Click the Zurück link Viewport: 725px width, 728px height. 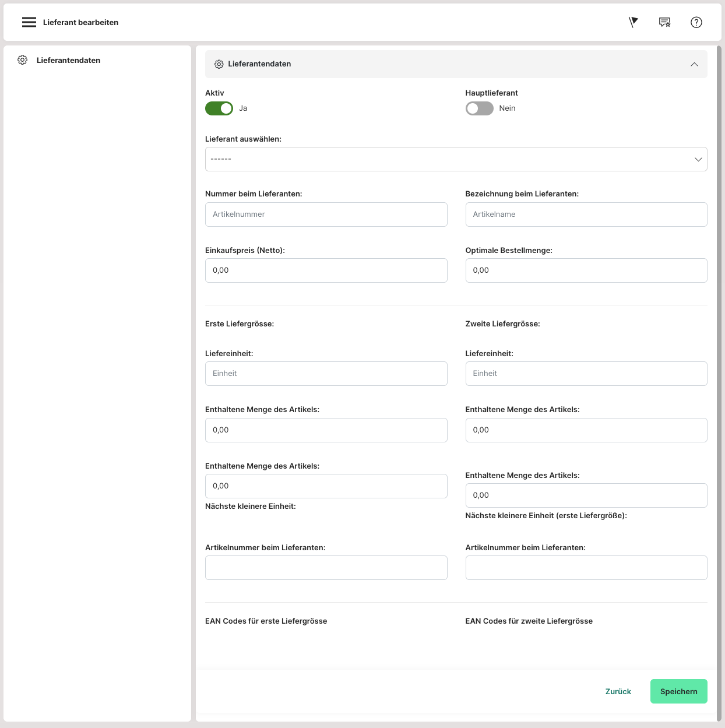pyautogui.click(x=618, y=691)
